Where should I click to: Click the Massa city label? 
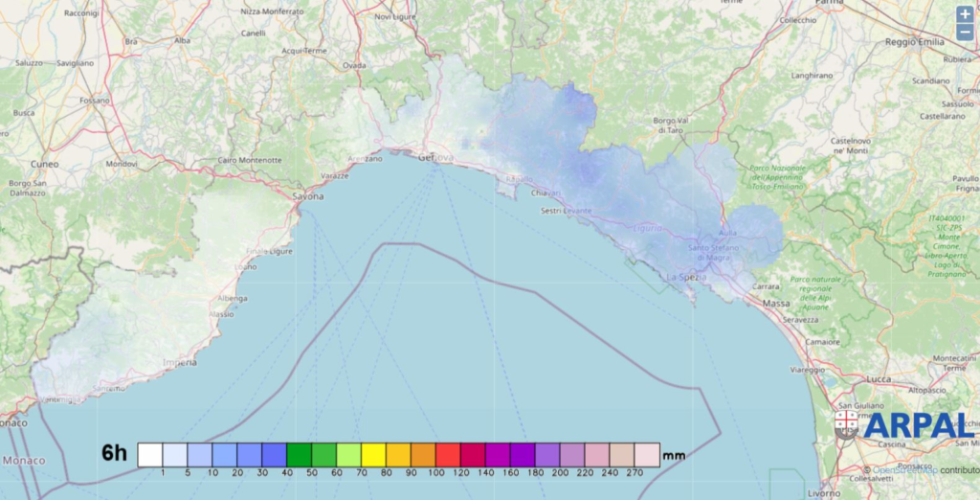click(x=776, y=304)
